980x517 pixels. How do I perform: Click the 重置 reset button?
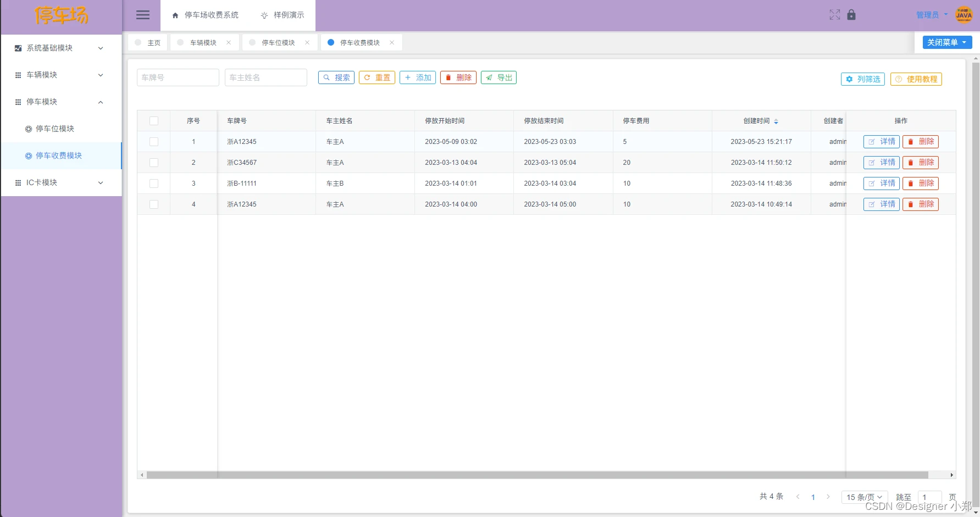(377, 78)
